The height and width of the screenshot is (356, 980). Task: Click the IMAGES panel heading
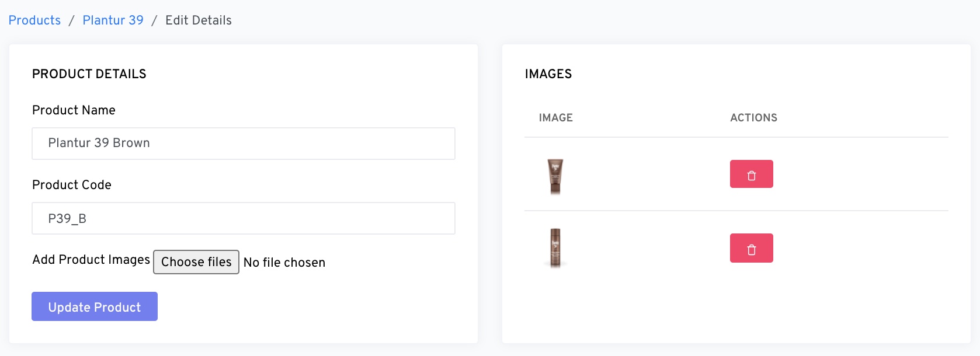[x=548, y=74]
